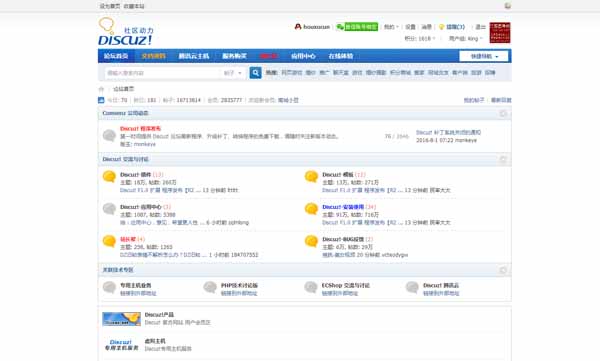Image resolution: width=600 pixels, height=361 pixels.
Task: Click moderator name monkeye under Discuz! 程序发布
Action: [x=145, y=144]
